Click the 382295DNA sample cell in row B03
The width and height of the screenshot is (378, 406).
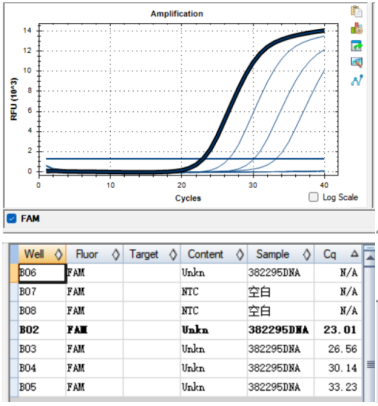(281, 349)
